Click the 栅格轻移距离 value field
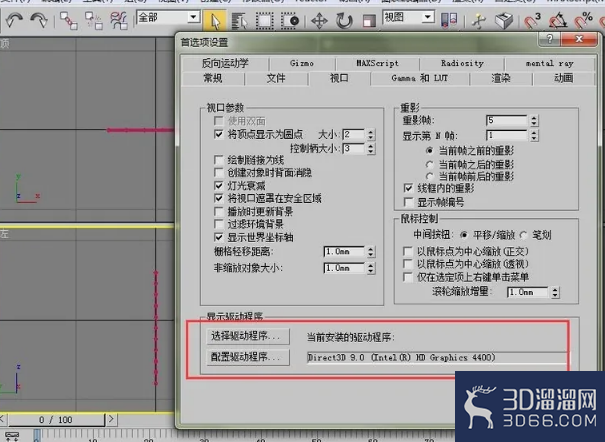Screen dimensions: 605x442 pyautogui.click(x=344, y=251)
